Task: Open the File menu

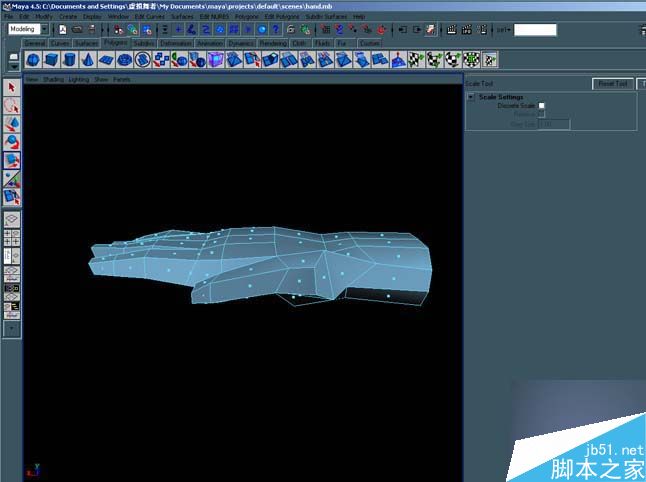Action: point(9,17)
